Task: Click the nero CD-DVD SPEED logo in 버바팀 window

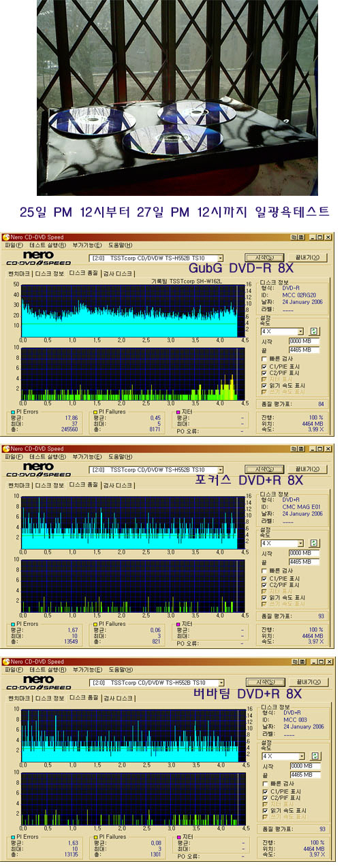Action: pyautogui.click(x=38, y=684)
